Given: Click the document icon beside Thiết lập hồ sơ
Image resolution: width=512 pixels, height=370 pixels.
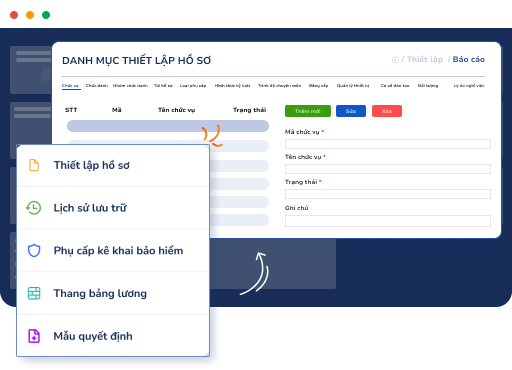Looking at the screenshot, I should pyautogui.click(x=34, y=165).
